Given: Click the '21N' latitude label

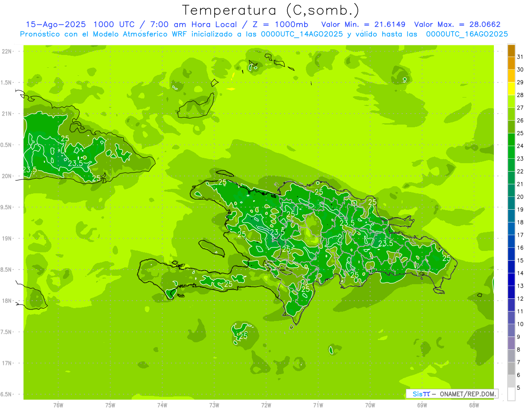Looking at the screenshot, I should point(7,114).
